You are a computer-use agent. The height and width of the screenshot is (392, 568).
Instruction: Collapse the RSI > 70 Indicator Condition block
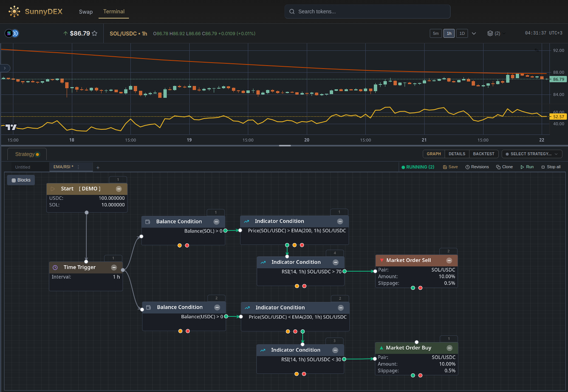(x=336, y=262)
